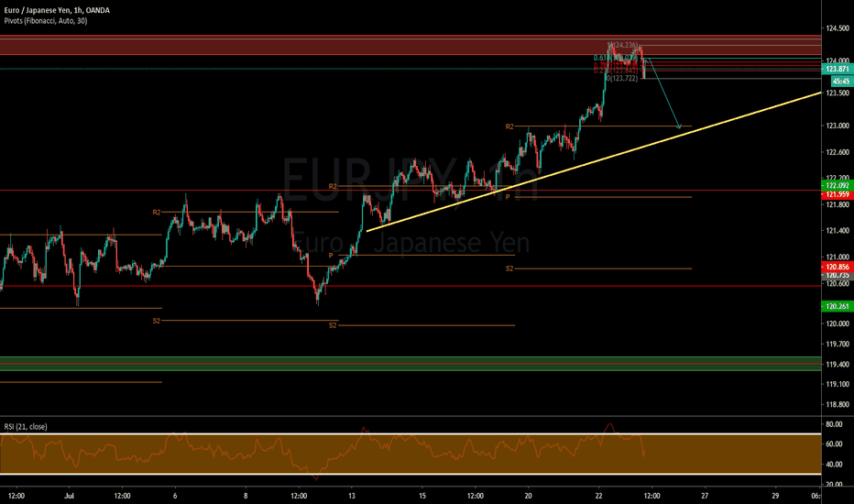Click the 80.00 RSI scale value
The width and height of the screenshot is (854, 504).
pos(834,424)
